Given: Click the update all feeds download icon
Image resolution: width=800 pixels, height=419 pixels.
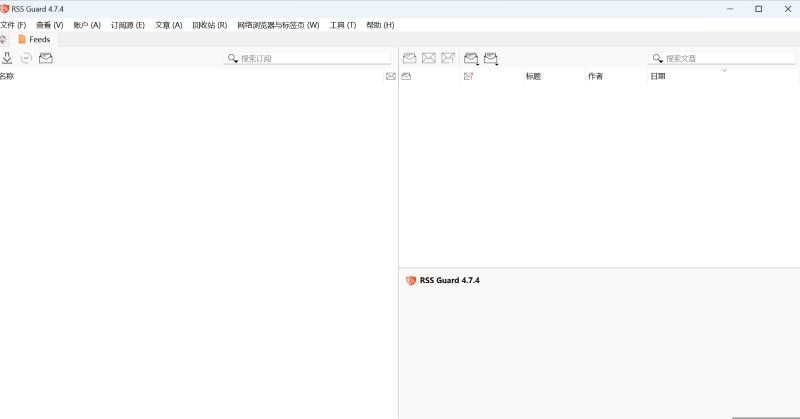Looking at the screenshot, I should click(7, 58).
